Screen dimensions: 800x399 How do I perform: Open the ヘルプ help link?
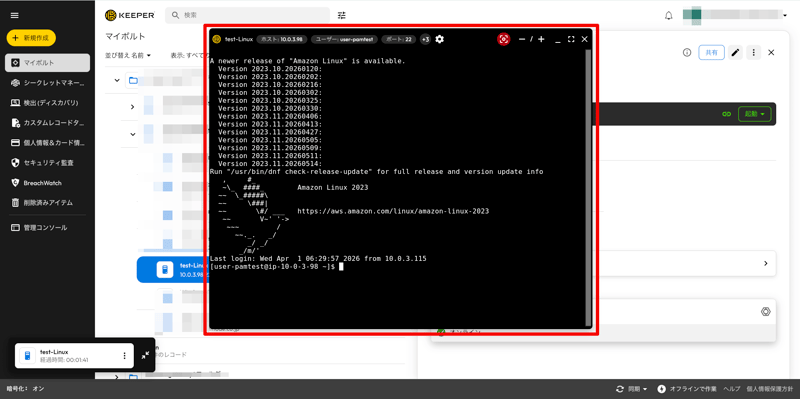click(732, 389)
